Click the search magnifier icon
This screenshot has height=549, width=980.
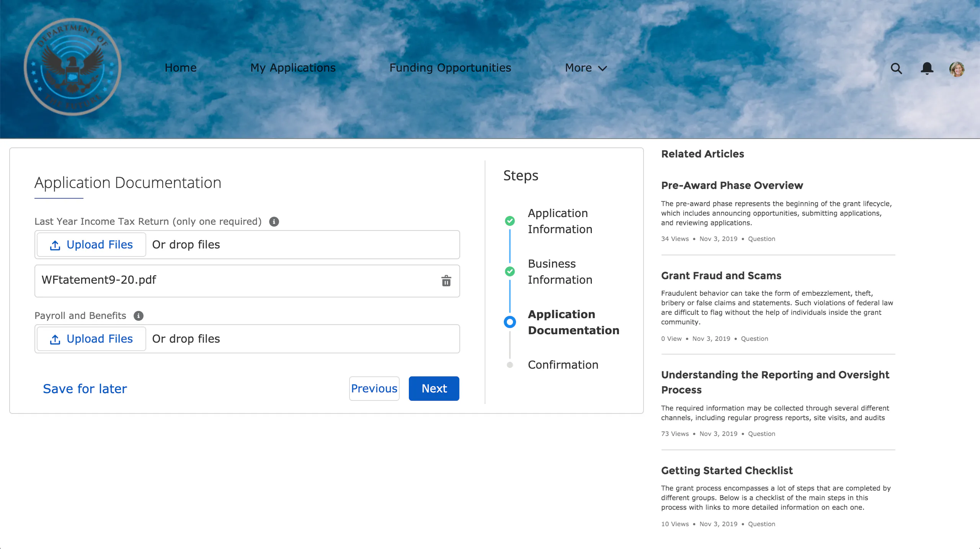pyautogui.click(x=896, y=69)
